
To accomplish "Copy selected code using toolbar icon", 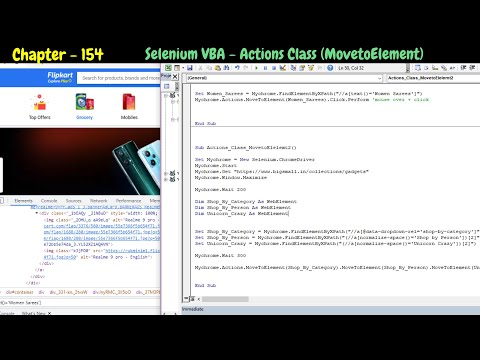I will (209, 68).
